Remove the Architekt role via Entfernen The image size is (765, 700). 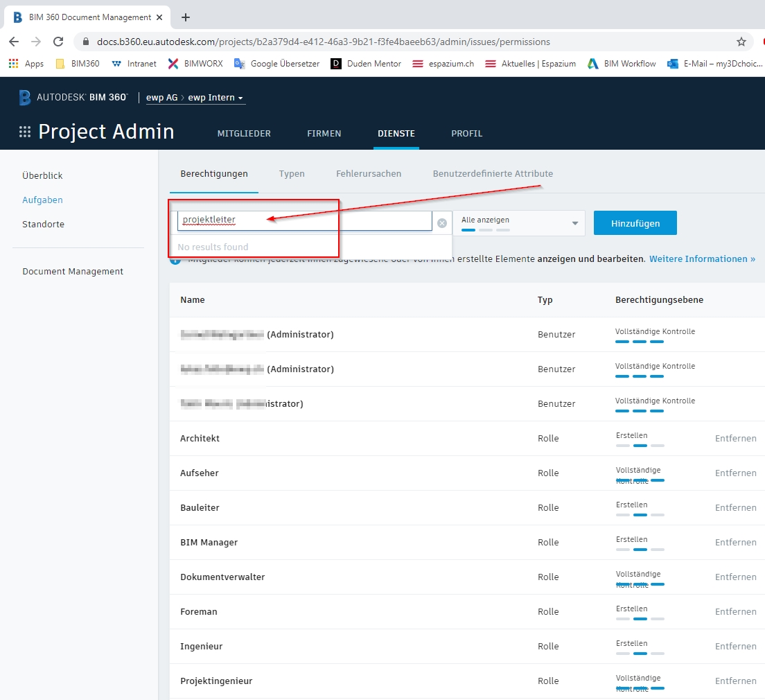pos(736,438)
